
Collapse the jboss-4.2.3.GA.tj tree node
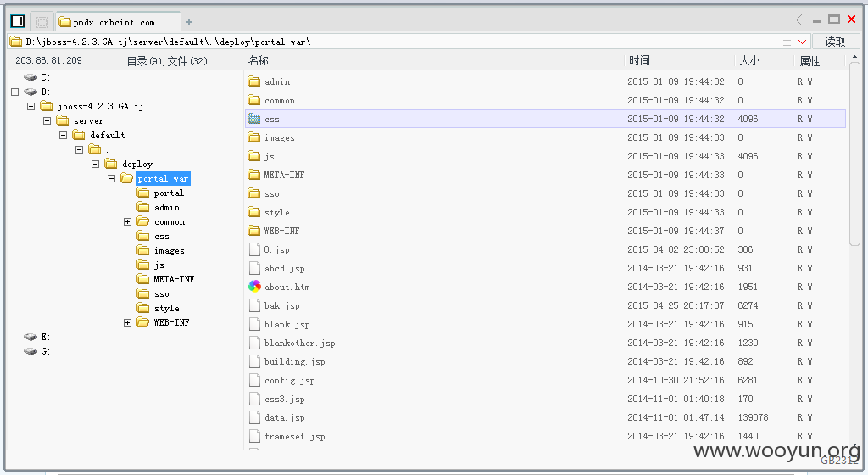[31, 106]
